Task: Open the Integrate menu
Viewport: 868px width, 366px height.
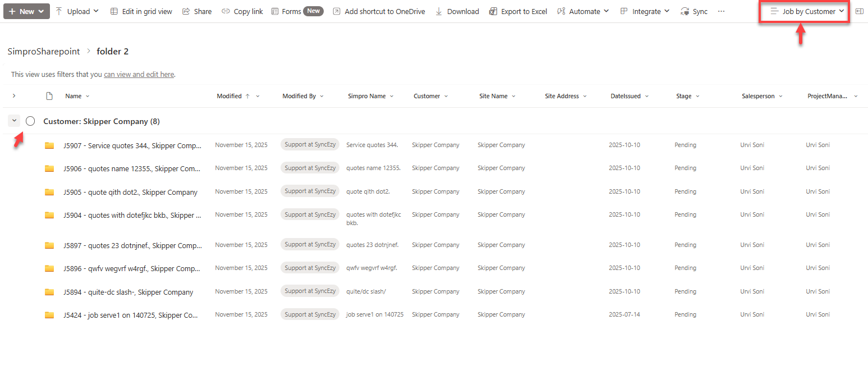Action: tap(645, 11)
